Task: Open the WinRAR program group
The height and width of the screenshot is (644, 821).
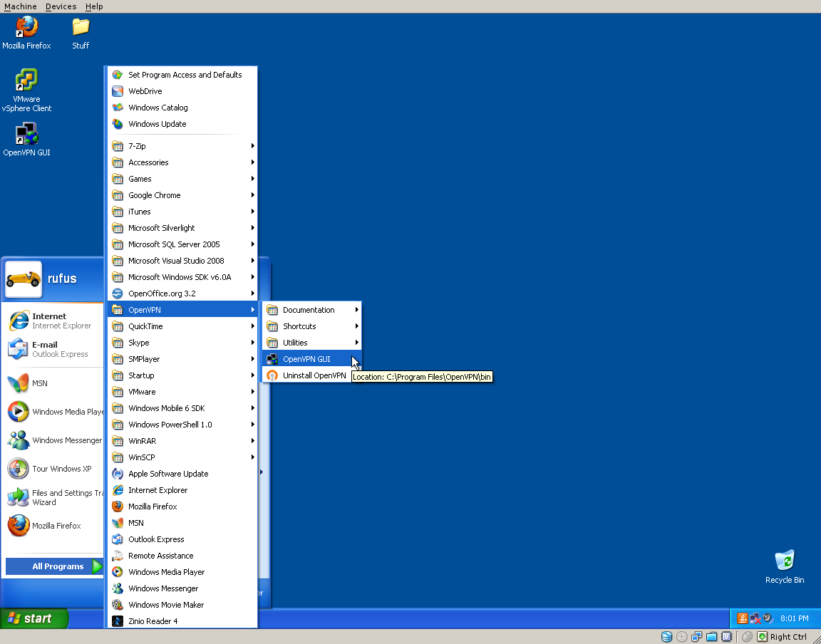Action: [x=182, y=441]
